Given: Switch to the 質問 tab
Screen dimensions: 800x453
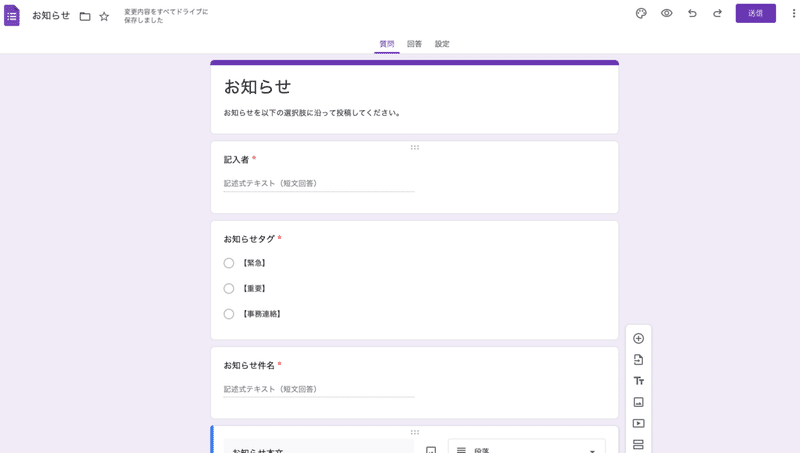Looking at the screenshot, I should click(387, 44).
